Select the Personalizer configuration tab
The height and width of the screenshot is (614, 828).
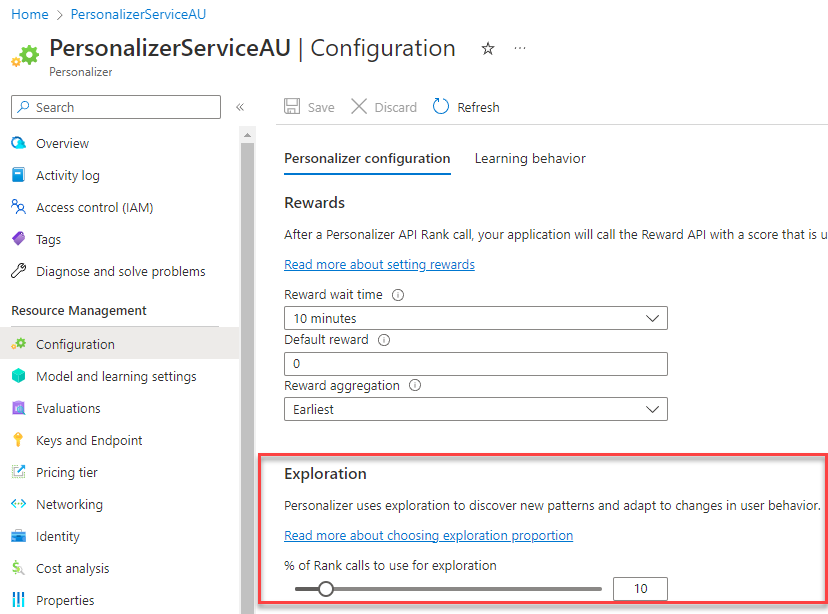click(x=367, y=158)
